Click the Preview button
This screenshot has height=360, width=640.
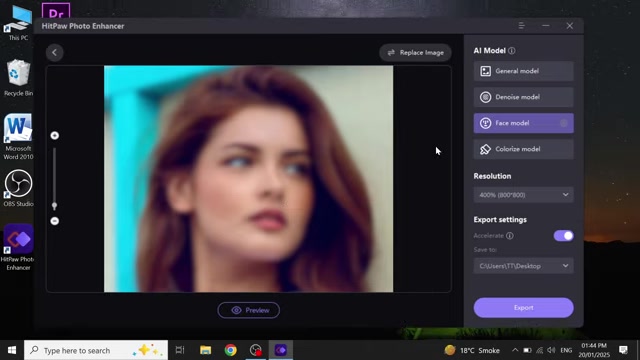click(x=249, y=310)
